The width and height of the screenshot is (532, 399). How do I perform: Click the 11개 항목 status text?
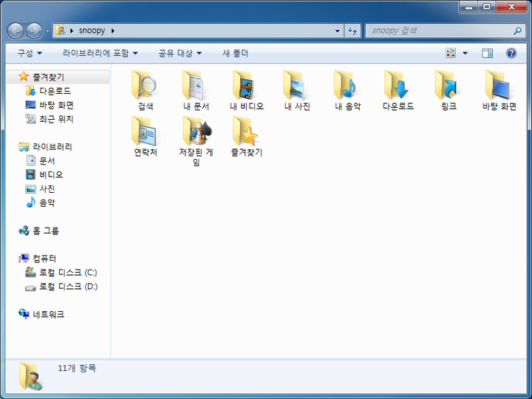tap(77, 368)
